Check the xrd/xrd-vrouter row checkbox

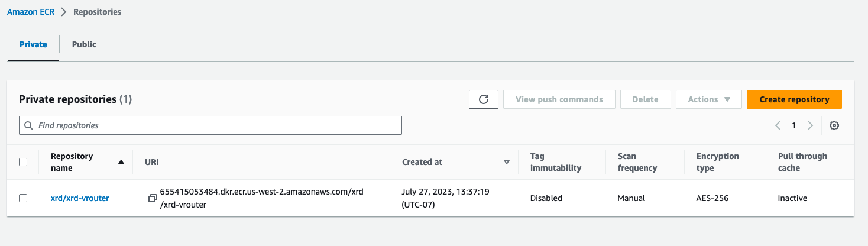click(x=23, y=198)
